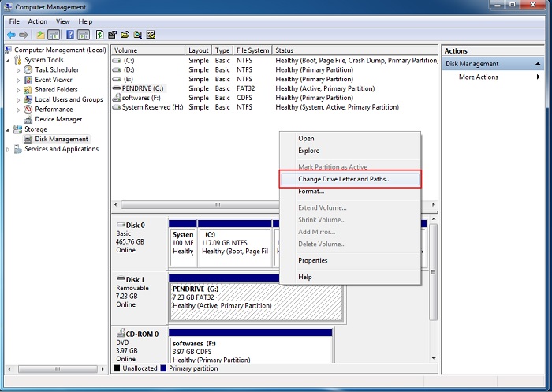The width and height of the screenshot is (552, 392).
Task: Collapse the System Tools tree node
Action: coord(9,60)
